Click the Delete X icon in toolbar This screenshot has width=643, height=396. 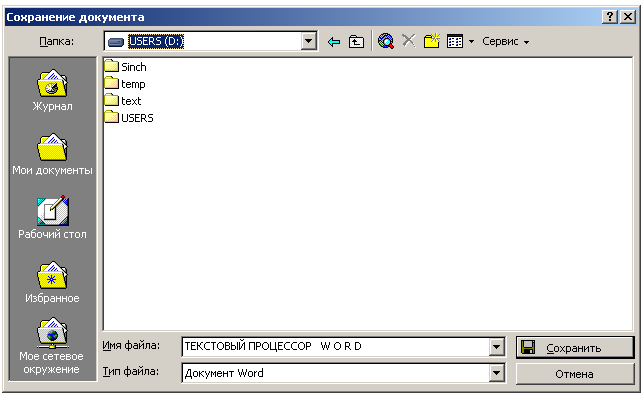point(408,41)
